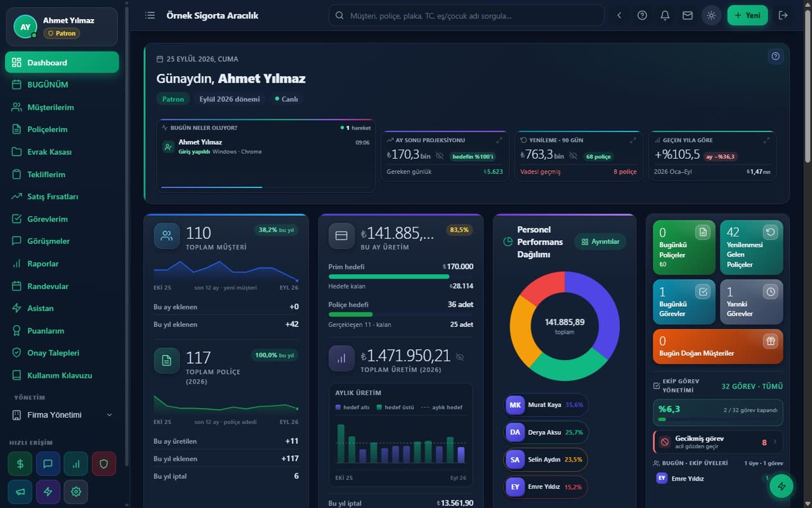Hide the Yenileme 90 Gün amount
The width and height of the screenshot is (812, 508).
coord(573,156)
